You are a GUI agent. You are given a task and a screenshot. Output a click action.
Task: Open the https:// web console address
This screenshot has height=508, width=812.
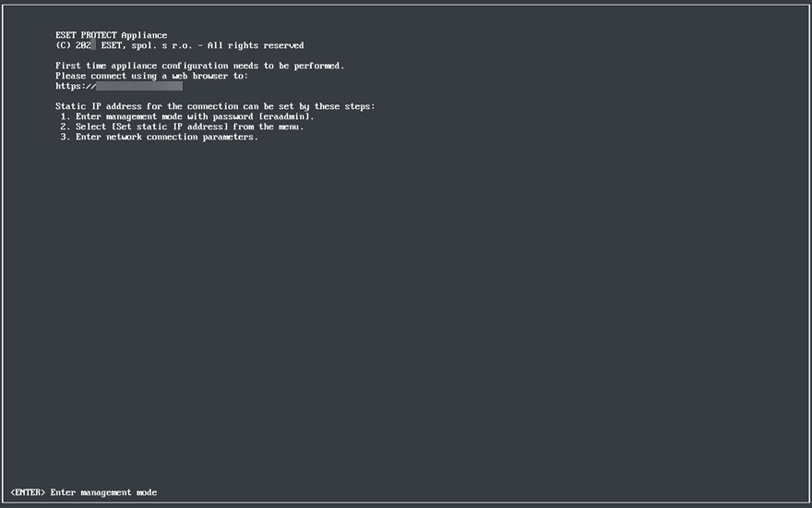pos(76,86)
